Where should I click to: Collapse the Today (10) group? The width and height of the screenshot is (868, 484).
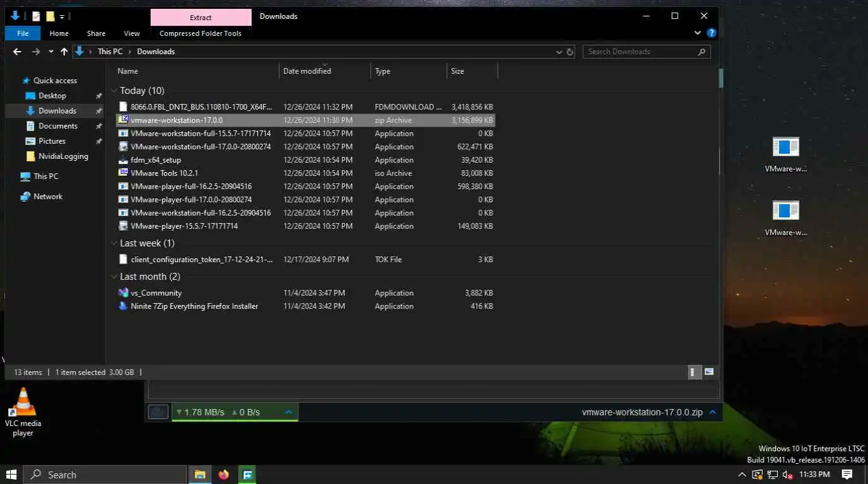coord(114,91)
